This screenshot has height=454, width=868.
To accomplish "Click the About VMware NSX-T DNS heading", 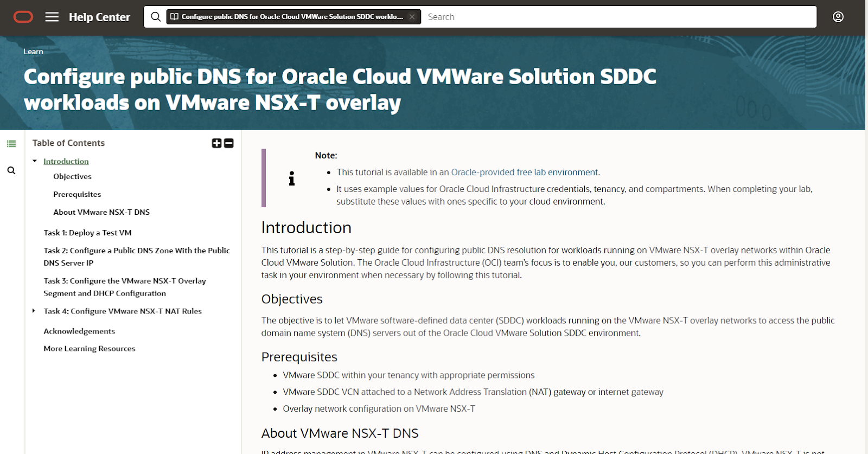I will 340,433.
